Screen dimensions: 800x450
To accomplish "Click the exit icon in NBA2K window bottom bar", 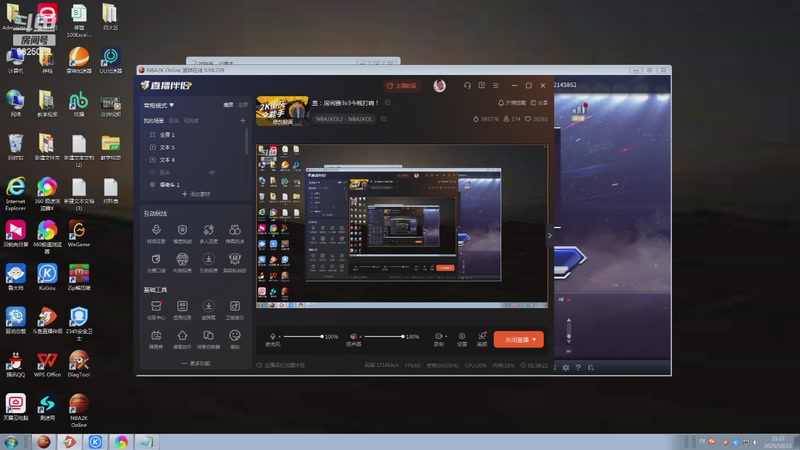I will [591, 367].
